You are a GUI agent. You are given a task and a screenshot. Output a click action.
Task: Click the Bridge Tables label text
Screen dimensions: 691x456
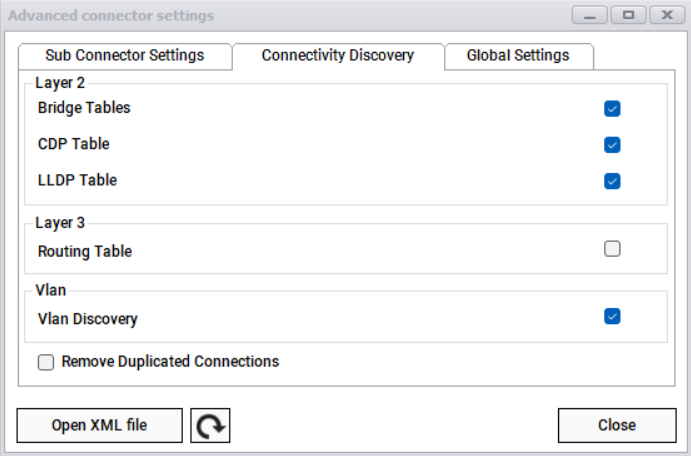click(x=84, y=108)
